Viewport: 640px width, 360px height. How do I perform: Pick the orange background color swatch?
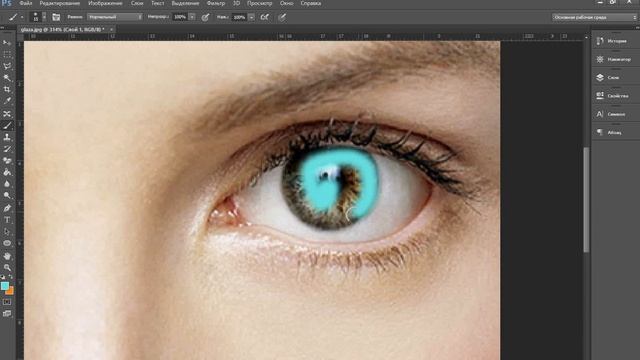tap(11, 291)
